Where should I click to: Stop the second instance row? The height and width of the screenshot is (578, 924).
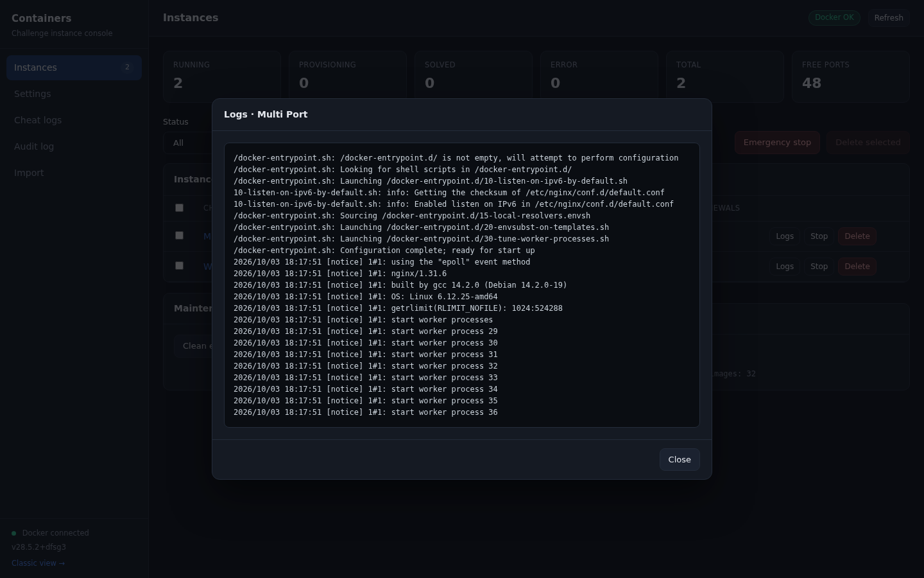pos(819,267)
